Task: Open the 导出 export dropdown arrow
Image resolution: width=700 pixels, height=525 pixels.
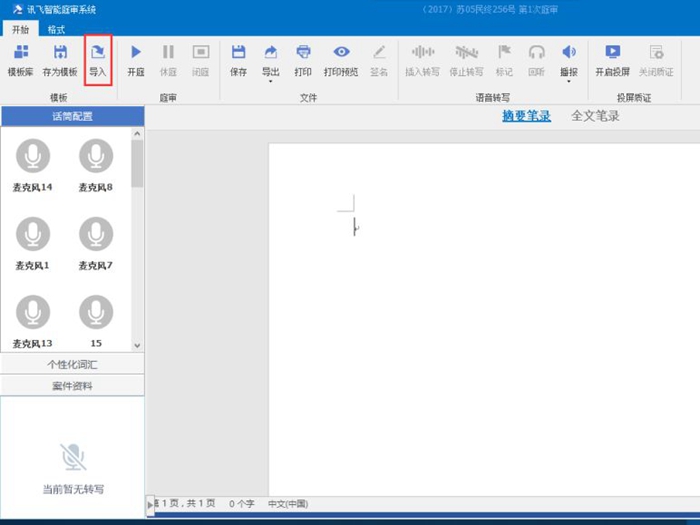Action: coord(271,82)
